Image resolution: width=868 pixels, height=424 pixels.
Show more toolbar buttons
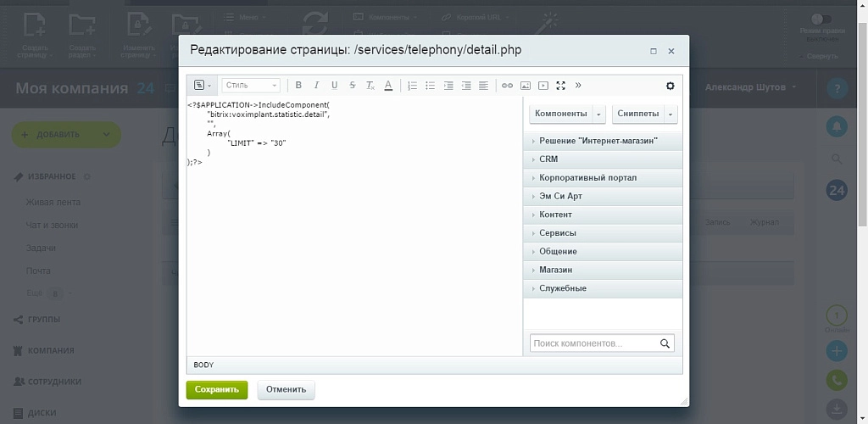pyautogui.click(x=578, y=86)
